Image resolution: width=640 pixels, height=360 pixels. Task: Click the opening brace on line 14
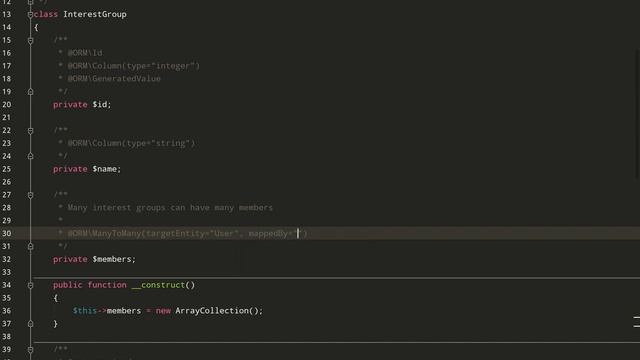pyautogui.click(x=36, y=27)
